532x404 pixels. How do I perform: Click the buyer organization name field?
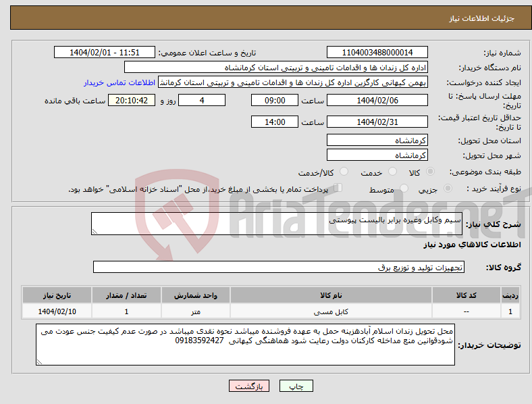(x=276, y=67)
